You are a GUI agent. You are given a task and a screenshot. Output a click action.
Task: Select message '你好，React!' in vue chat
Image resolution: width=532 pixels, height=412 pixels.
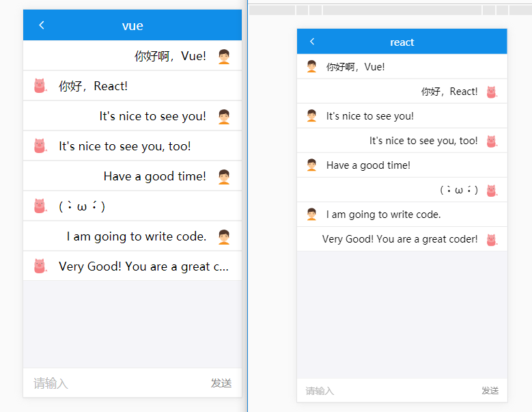point(93,86)
